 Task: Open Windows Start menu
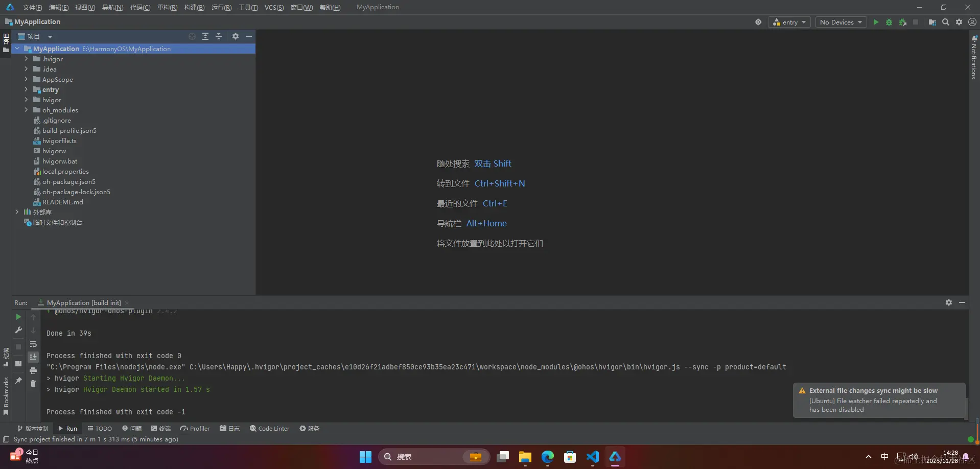[x=365, y=457]
